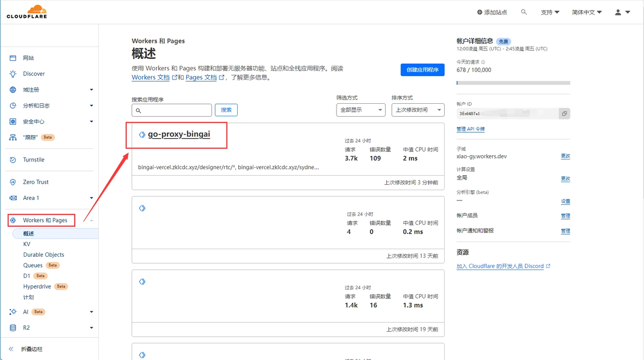Click the info icon beside today's requests
Screen dimensions: 644x360
pos(483,62)
